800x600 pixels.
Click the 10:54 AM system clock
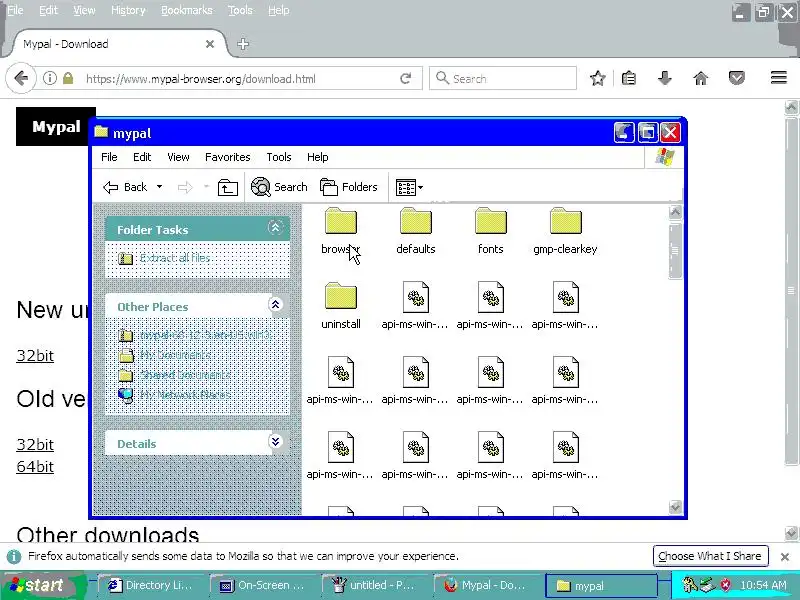pyautogui.click(x=763, y=585)
